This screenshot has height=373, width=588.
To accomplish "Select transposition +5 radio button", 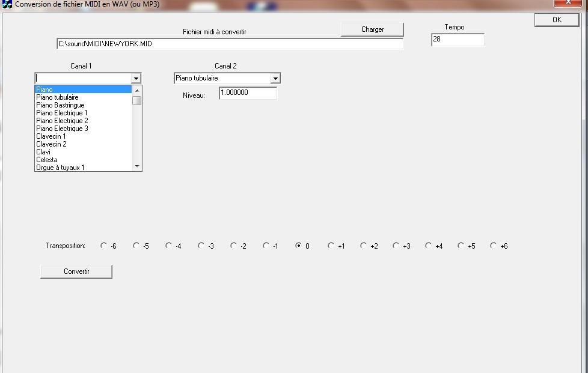I will click(x=461, y=246).
